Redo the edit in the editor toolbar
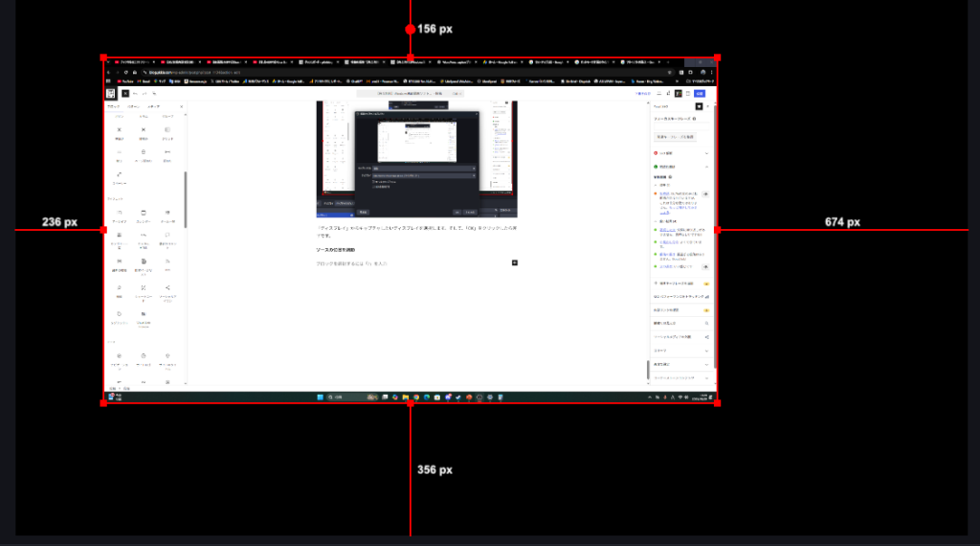980x546 pixels. tap(145, 93)
